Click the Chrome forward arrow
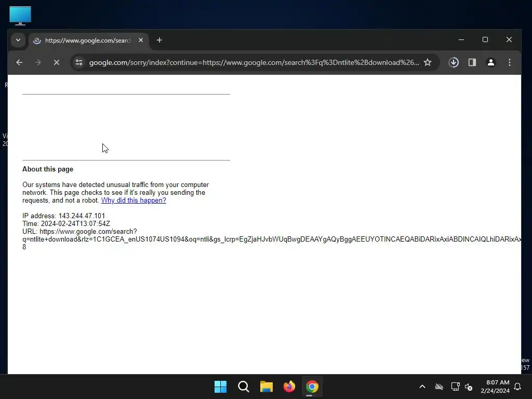The image size is (532, 399). click(x=37, y=62)
